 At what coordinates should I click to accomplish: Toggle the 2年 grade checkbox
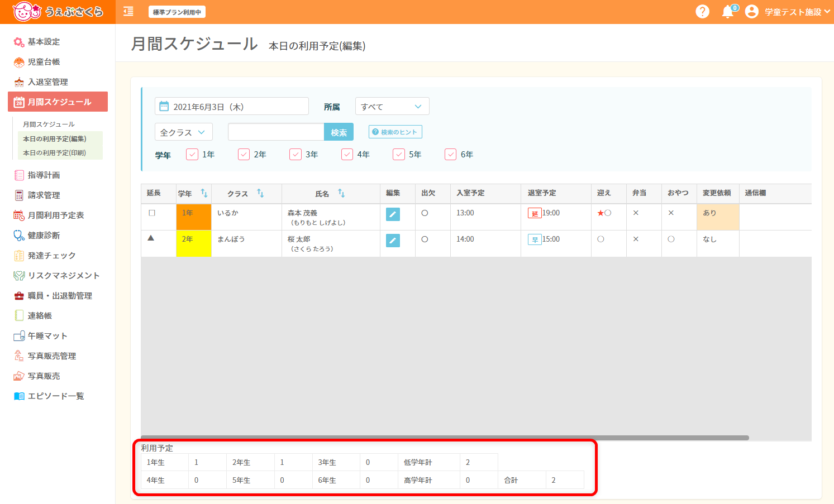coord(244,155)
